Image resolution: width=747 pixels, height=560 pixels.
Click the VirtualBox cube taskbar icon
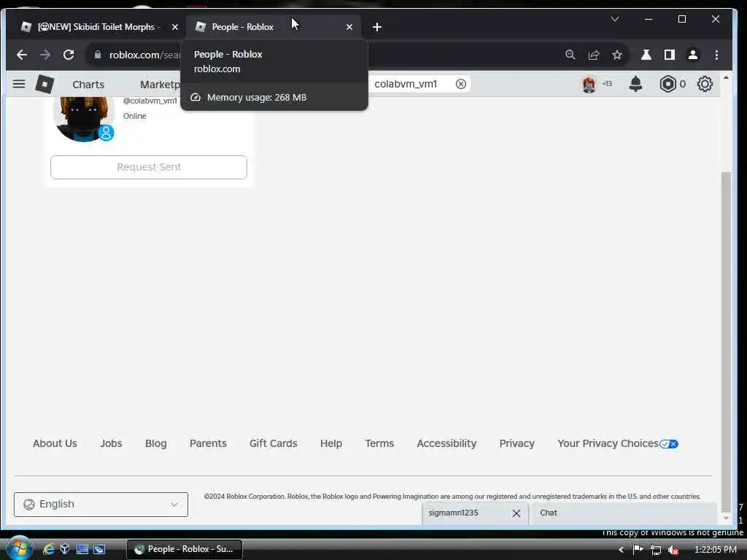pyautogui.click(x=65, y=549)
